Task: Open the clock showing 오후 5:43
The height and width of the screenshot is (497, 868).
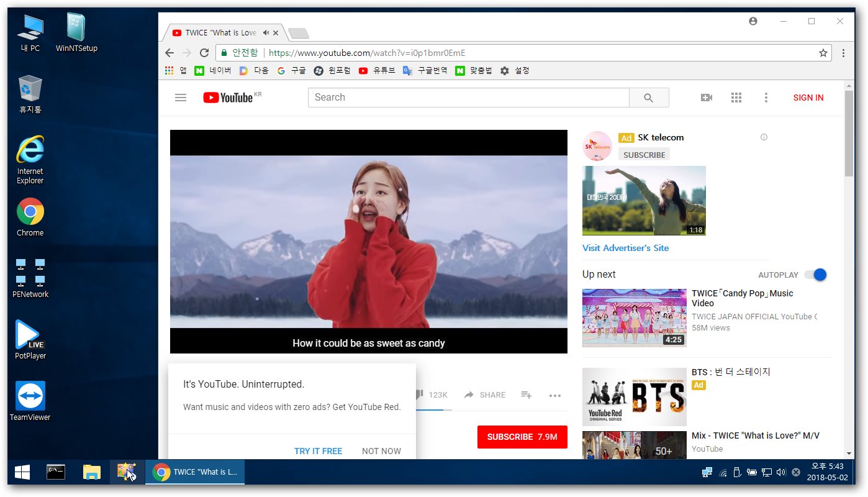Action: (x=827, y=472)
